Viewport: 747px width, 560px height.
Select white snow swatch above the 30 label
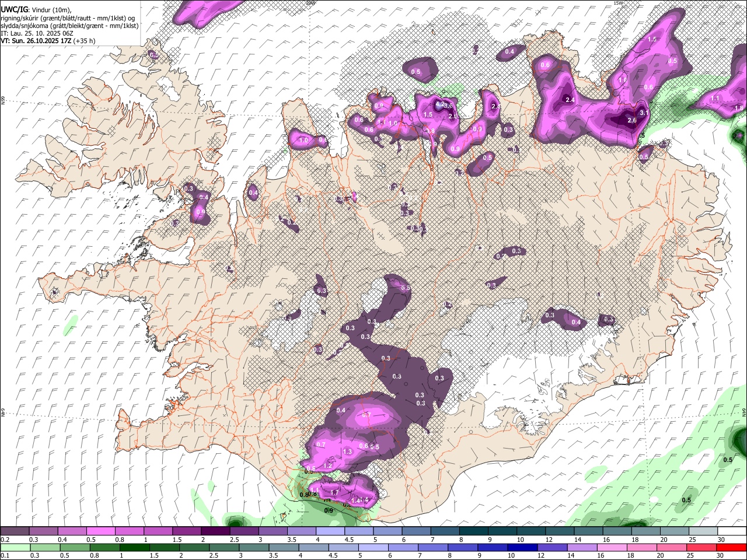[731, 531]
